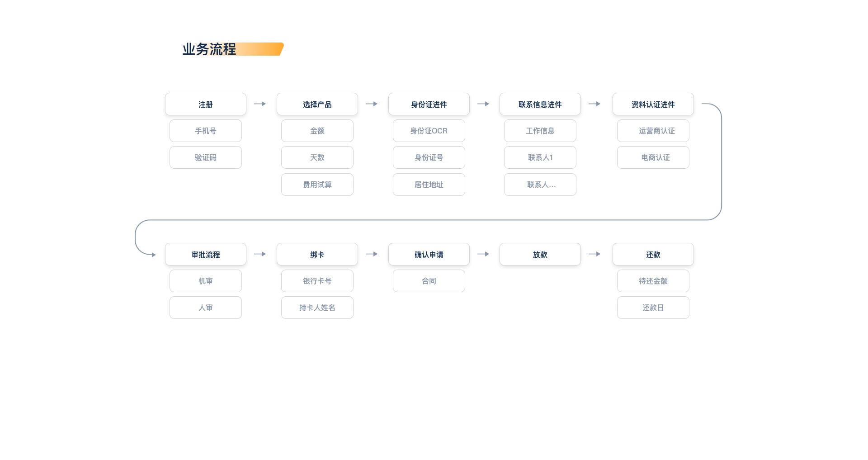The width and height of the screenshot is (868, 460).
Task: Click the 手机号 item
Action: 206,131
